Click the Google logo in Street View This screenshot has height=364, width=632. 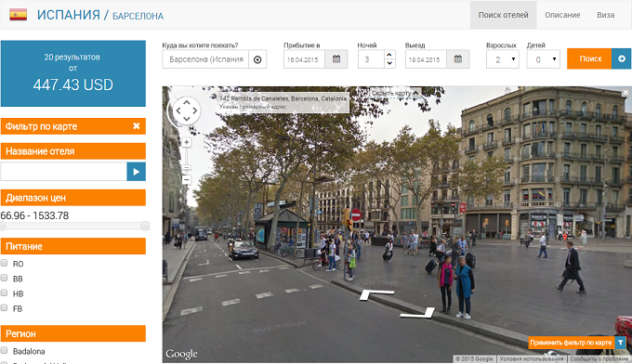(x=181, y=354)
